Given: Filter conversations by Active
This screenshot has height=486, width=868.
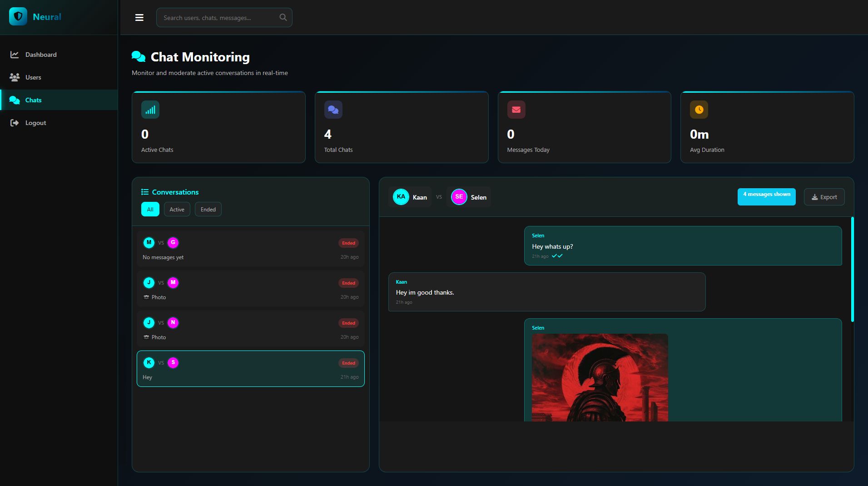Looking at the screenshot, I should point(177,209).
